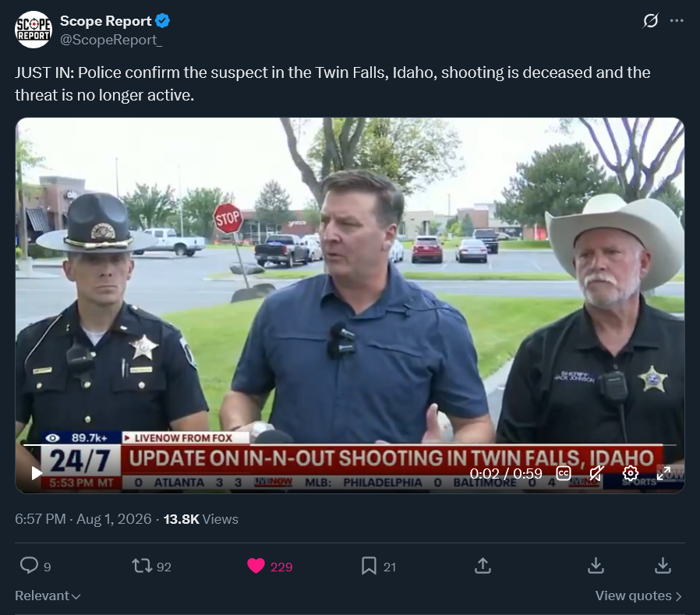The height and width of the screenshot is (615, 700).
Task: Open View quotes link
Action: pos(638,596)
